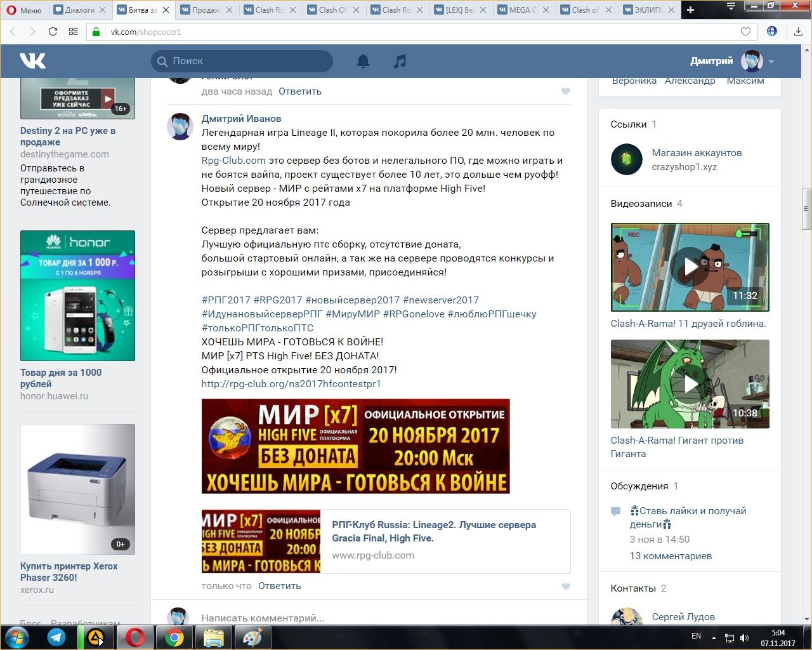Open browser downloads icon
The width and height of the screenshot is (812, 650).
click(x=798, y=32)
